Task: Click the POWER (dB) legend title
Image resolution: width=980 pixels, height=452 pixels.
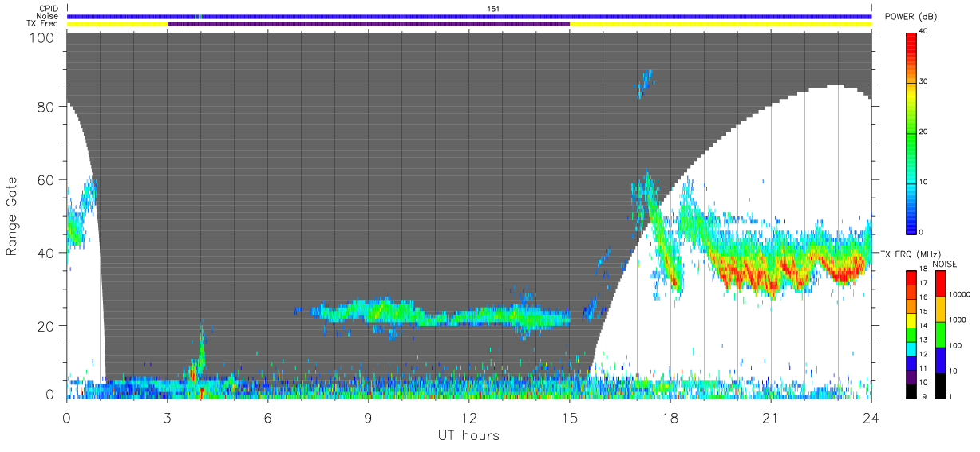Action: coord(911,17)
